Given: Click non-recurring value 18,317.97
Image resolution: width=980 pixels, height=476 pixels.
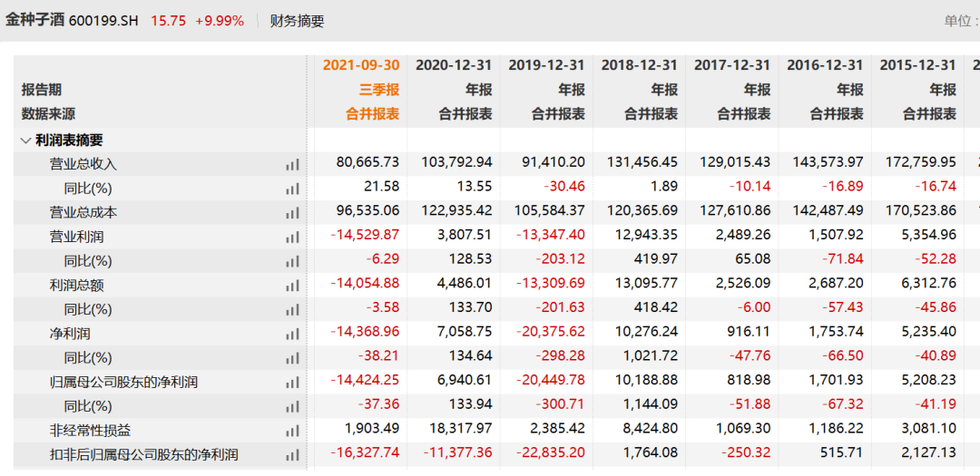Looking at the screenshot, I should click(x=460, y=429).
